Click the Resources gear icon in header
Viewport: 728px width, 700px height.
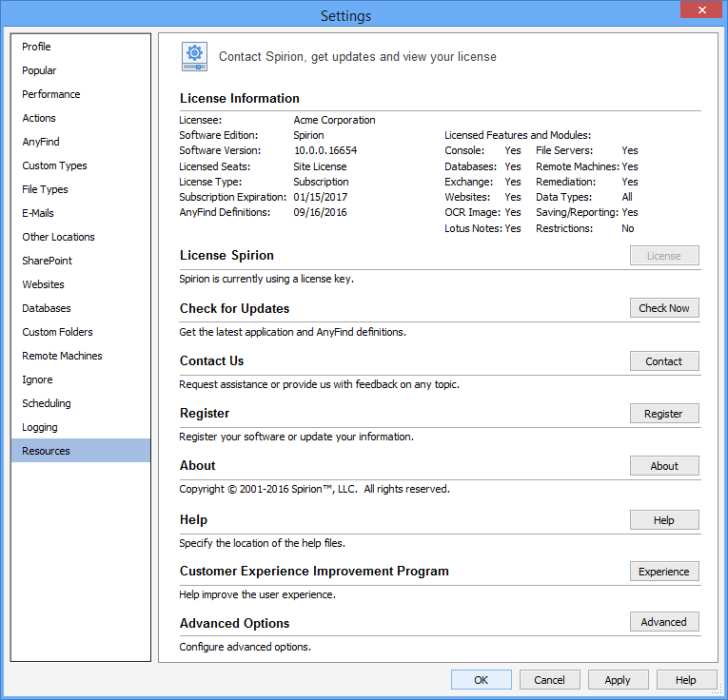tap(194, 57)
